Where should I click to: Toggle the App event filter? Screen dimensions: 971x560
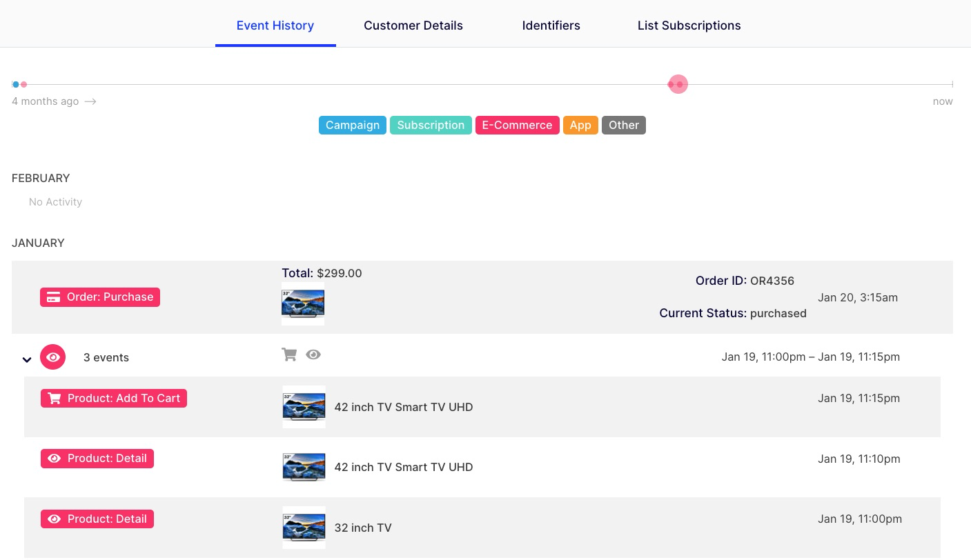pyautogui.click(x=580, y=126)
